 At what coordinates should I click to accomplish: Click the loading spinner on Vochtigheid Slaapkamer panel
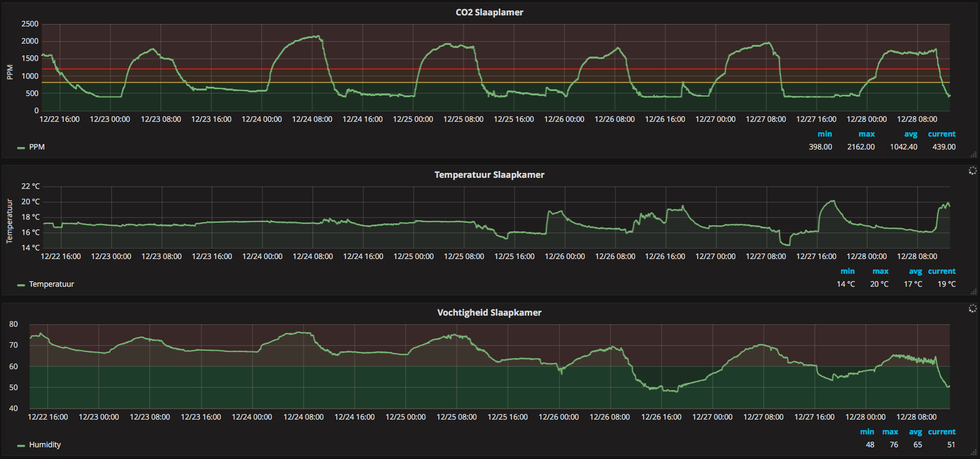click(972, 308)
